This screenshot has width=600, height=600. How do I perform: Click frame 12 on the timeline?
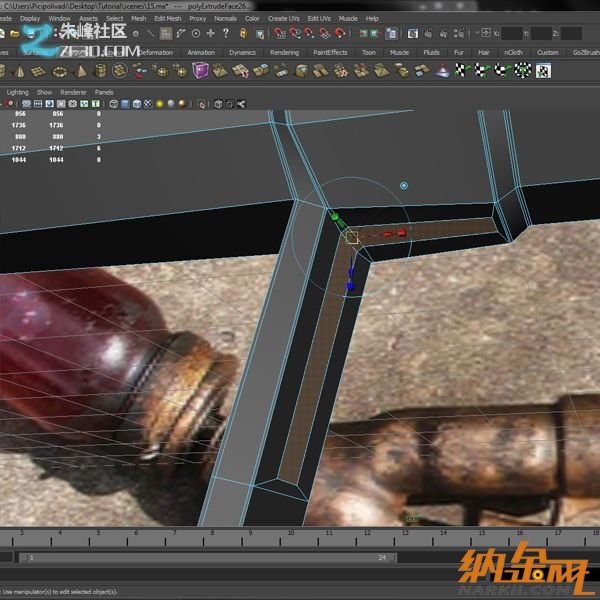367,532
